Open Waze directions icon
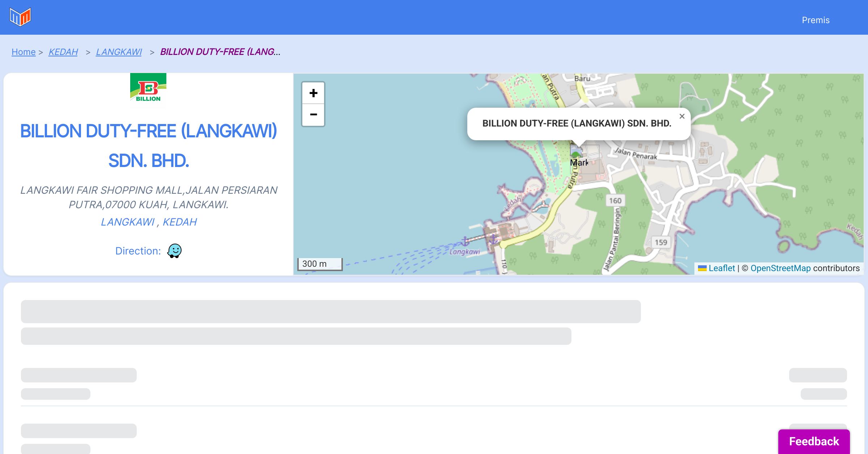This screenshot has height=454, width=868. click(174, 250)
